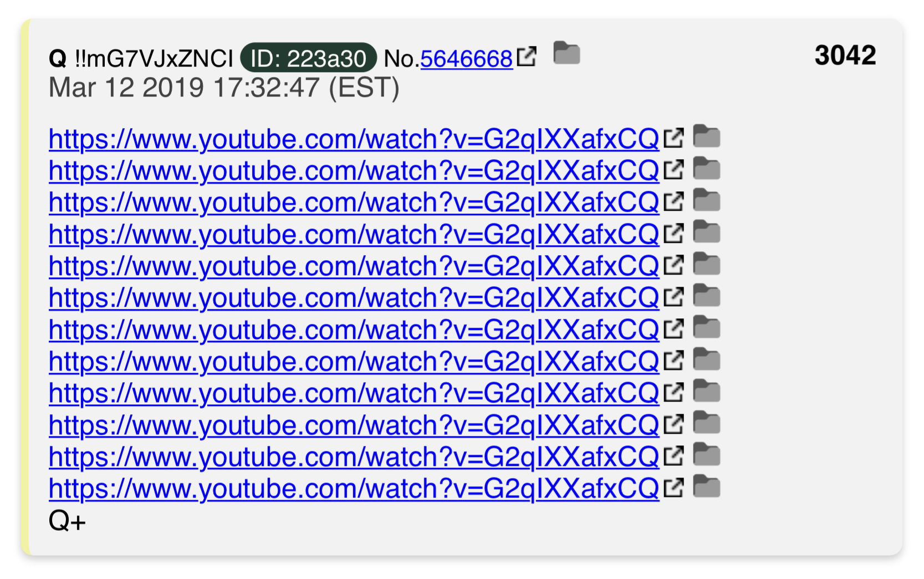Open the first YouTube link in the list
The image size is (924, 579).
354,139
